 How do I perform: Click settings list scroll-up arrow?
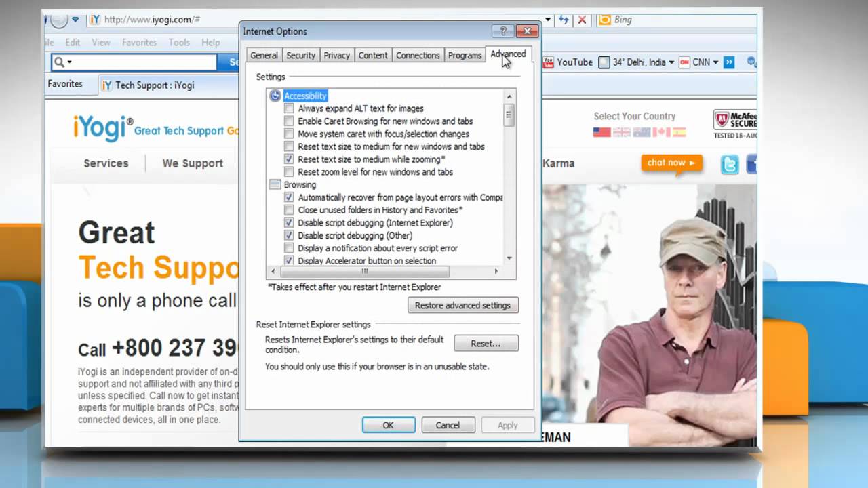(x=509, y=96)
